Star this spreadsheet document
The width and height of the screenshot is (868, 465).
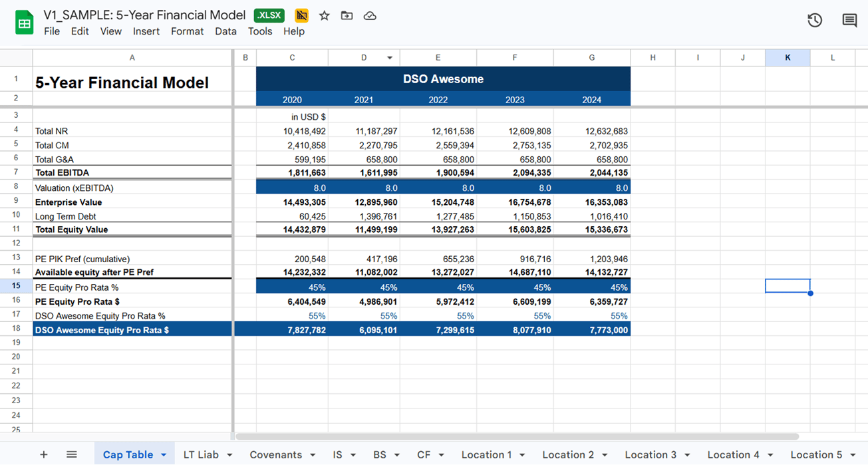click(x=325, y=15)
